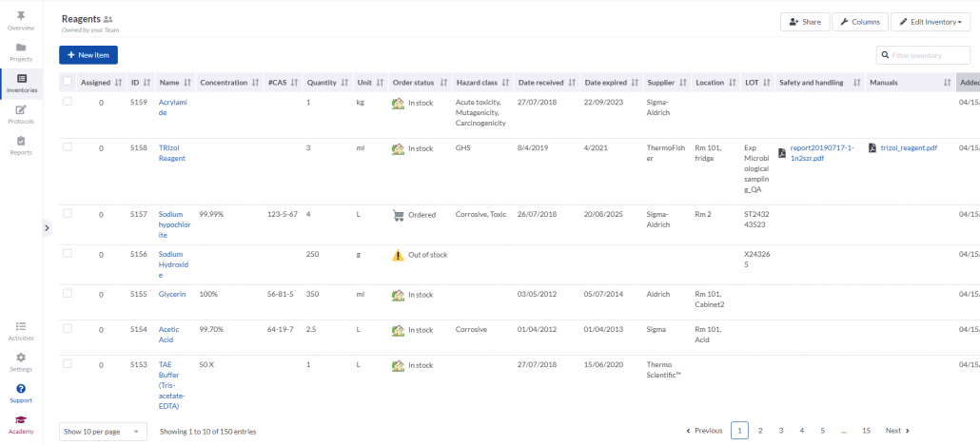Sort table by the ID column arrows
The width and height of the screenshot is (980, 446).
147,83
